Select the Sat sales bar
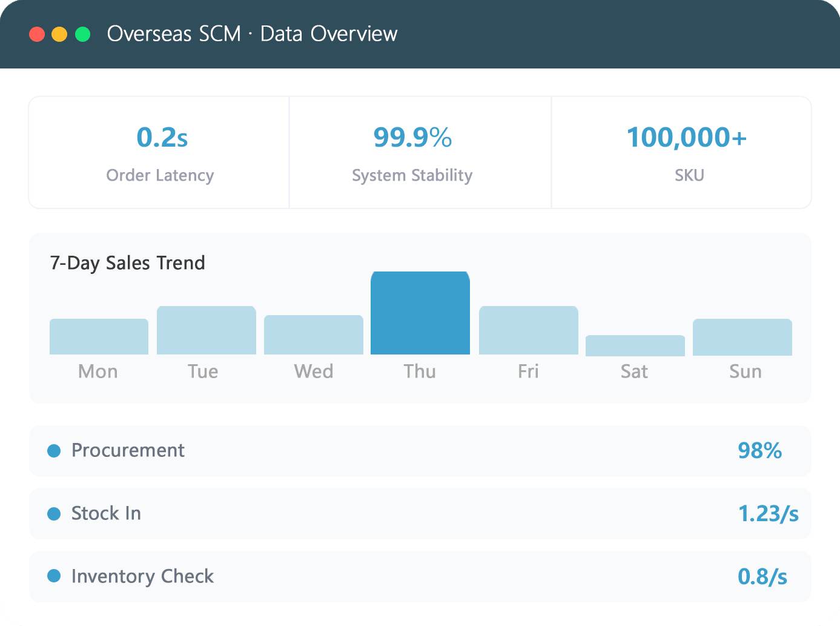Image resolution: width=840 pixels, height=626 pixels. tap(635, 345)
